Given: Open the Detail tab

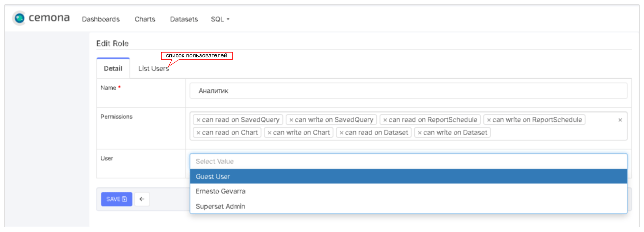Looking at the screenshot, I should [113, 69].
